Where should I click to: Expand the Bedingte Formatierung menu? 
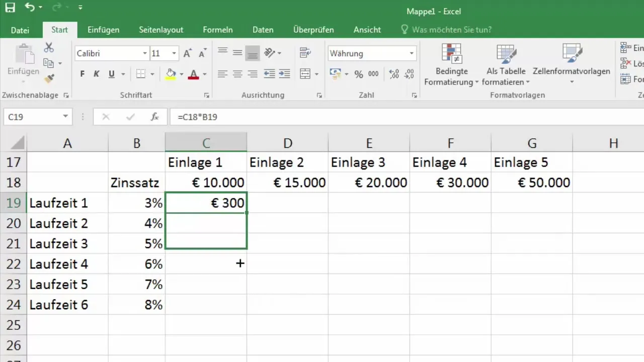click(x=452, y=65)
